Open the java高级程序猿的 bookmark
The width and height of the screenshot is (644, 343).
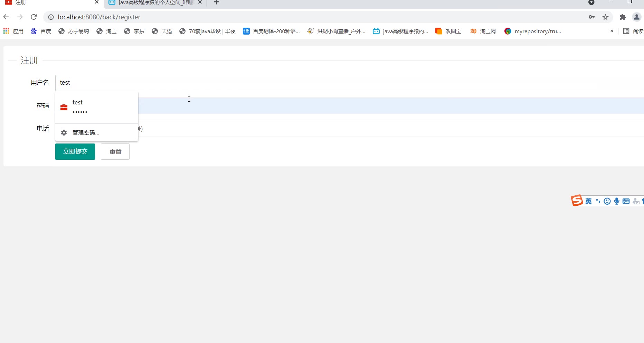click(x=400, y=31)
